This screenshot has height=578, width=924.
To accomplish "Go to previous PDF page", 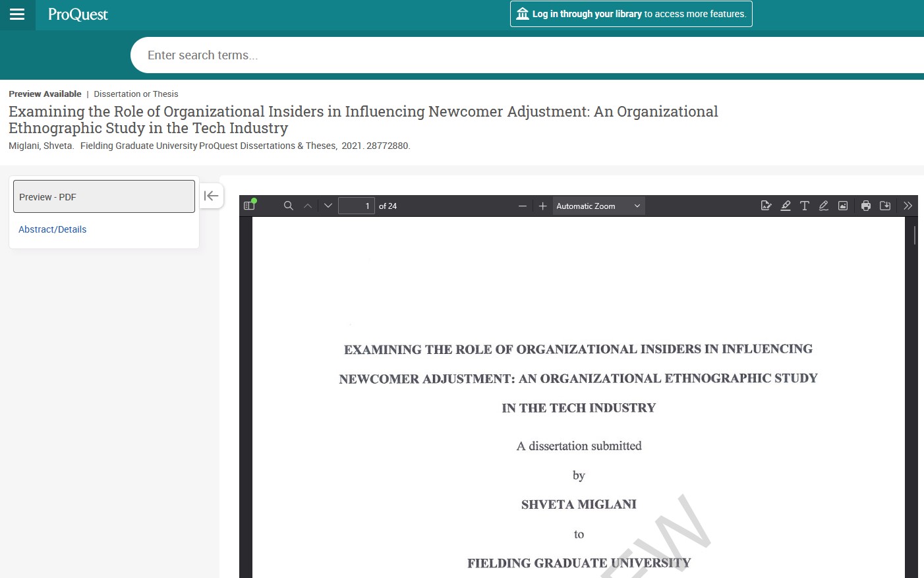I will (308, 206).
